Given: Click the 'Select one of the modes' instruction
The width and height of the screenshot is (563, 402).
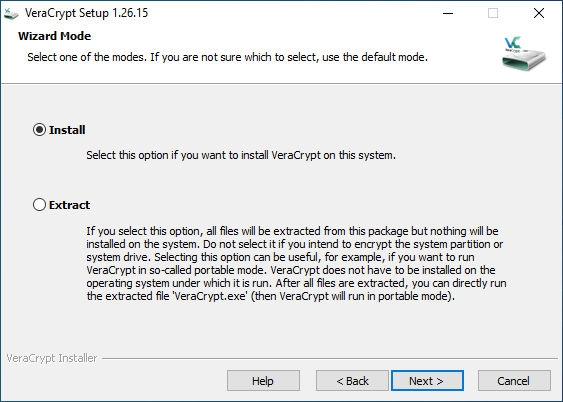Looking at the screenshot, I should click(x=228, y=57).
